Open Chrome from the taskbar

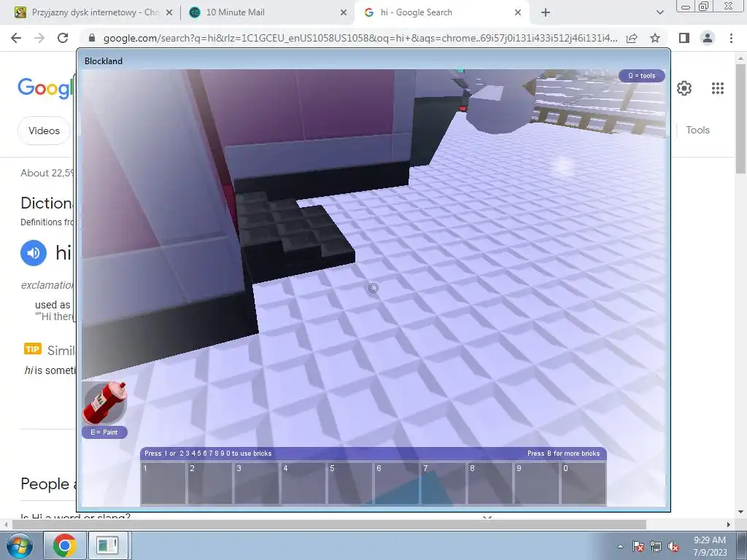pos(65,545)
